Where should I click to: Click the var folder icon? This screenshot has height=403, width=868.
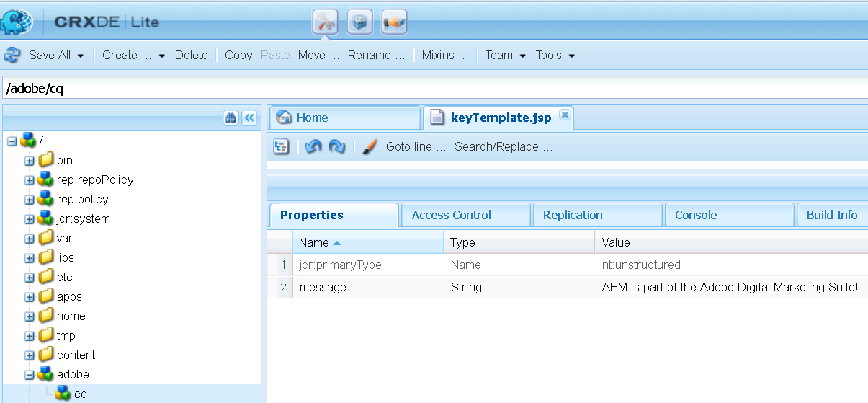click(46, 238)
